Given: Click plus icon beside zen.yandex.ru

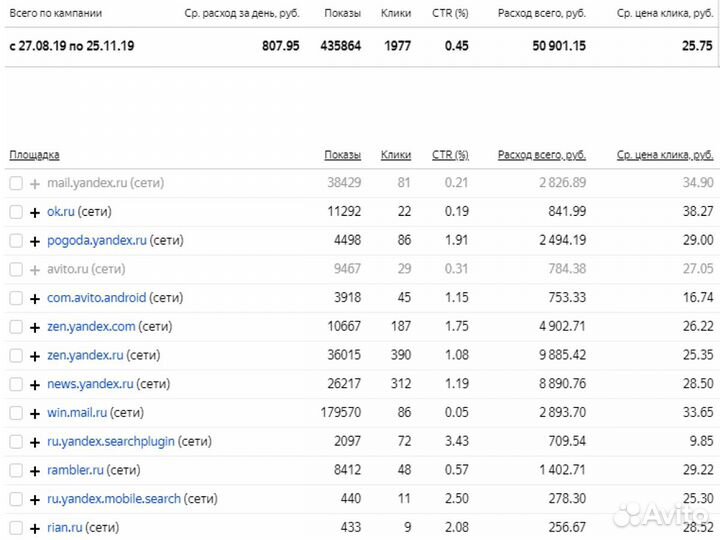Looking at the screenshot, I should point(35,356).
